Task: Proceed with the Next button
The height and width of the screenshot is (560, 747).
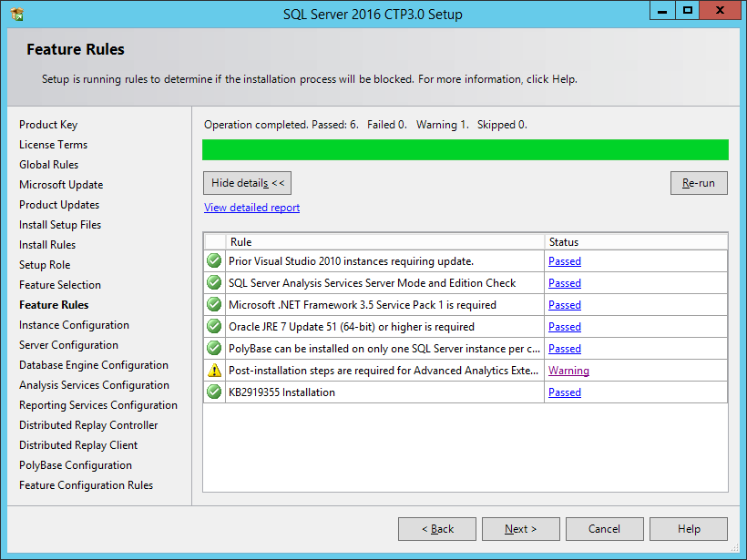Action: [x=520, y=529]
